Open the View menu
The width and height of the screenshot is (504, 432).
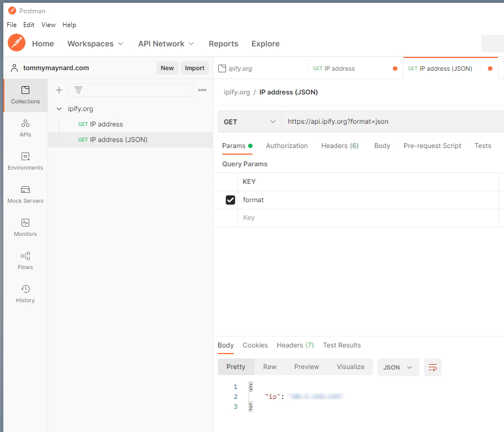point(49,25)
